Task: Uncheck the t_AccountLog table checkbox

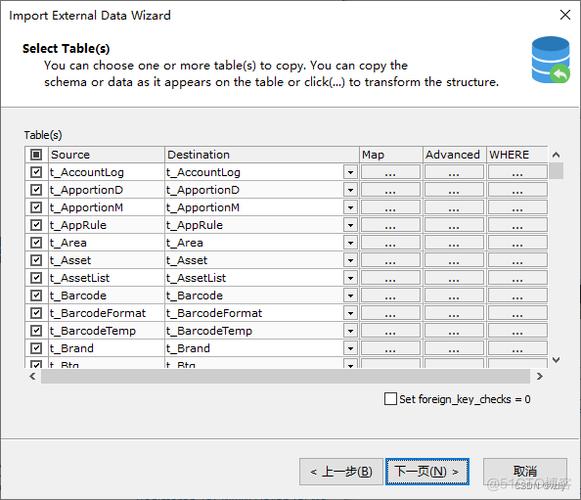Action: click(x=36, y=172)
